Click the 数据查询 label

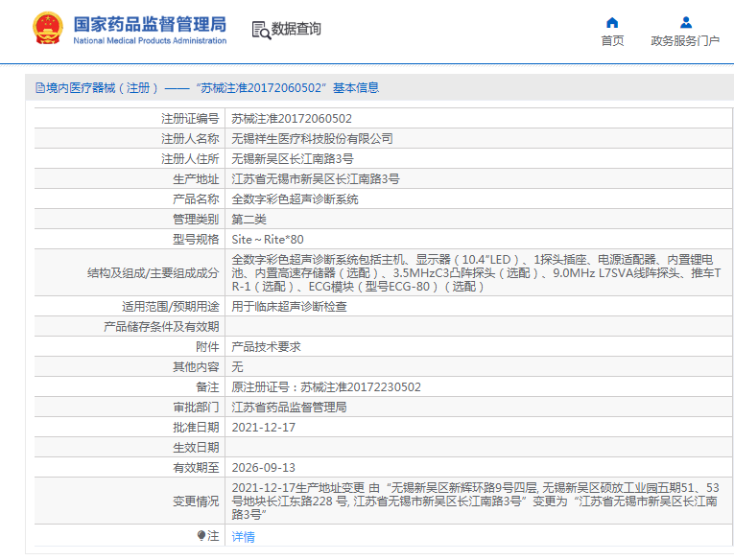296,29
